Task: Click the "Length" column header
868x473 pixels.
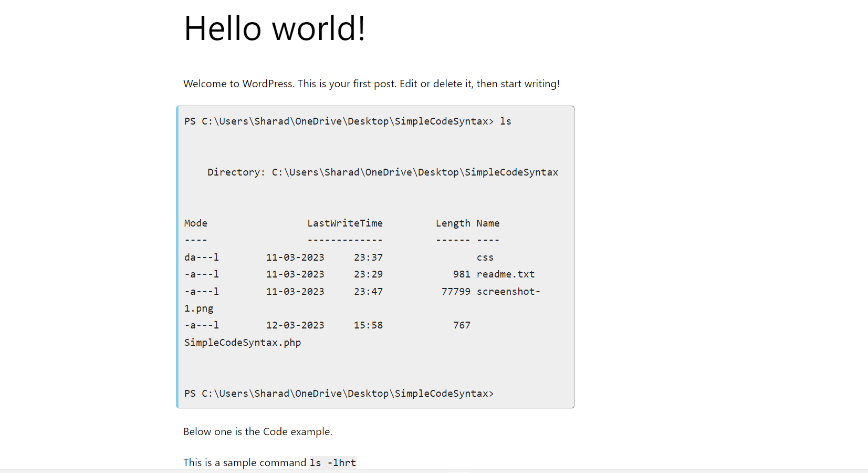Action: pyautogui.click(x=453, y=223)
